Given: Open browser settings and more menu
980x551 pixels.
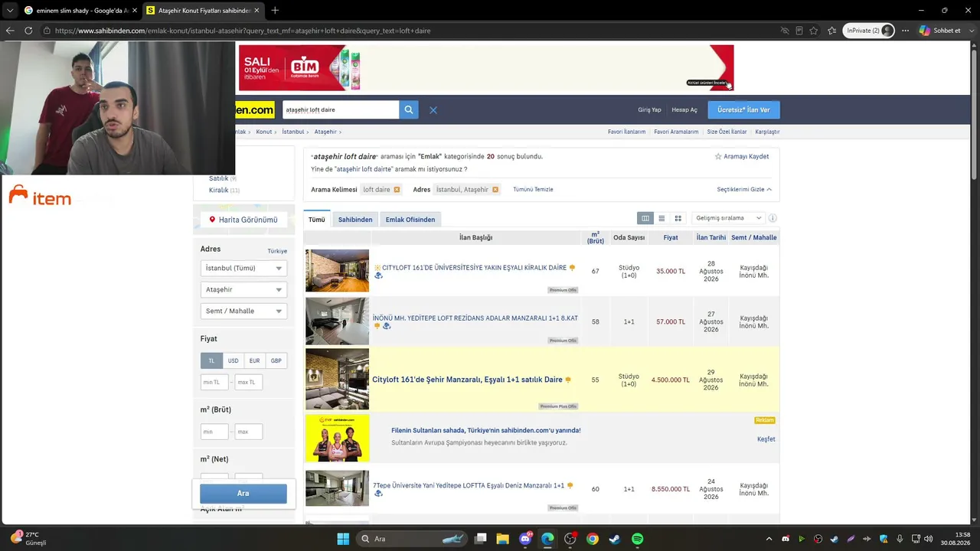Looking at the screenshot, I should pyautogui.click(x=905, y=31).
